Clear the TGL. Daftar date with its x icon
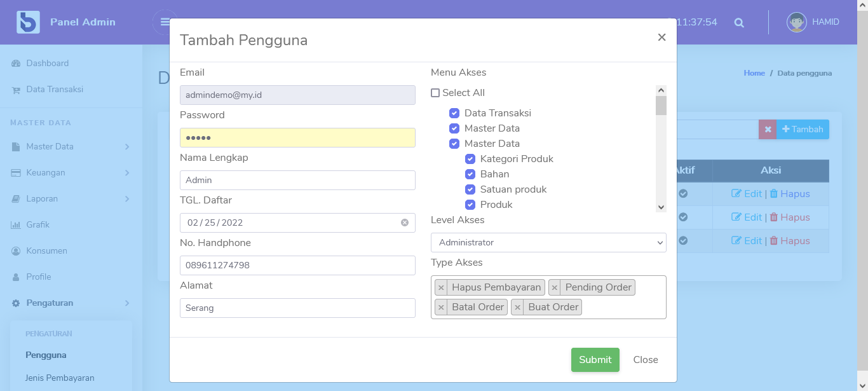 click(405, 223)
